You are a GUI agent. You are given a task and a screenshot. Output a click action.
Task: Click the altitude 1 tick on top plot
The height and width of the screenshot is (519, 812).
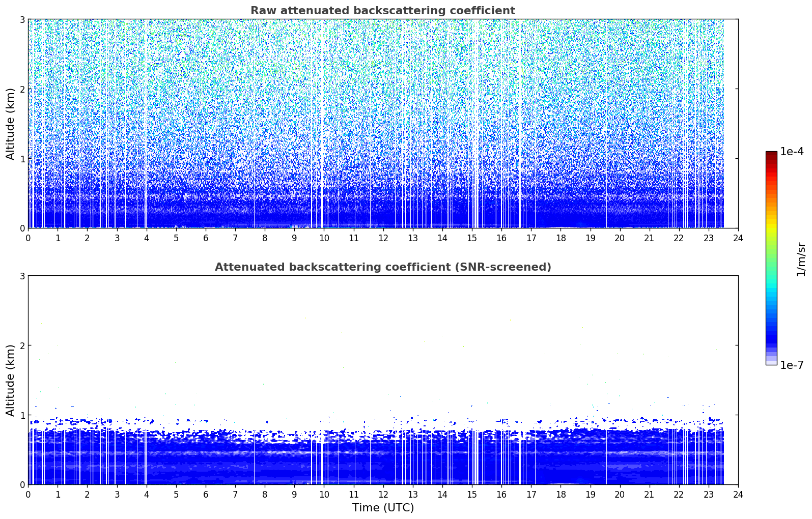[x=22, y=159]
